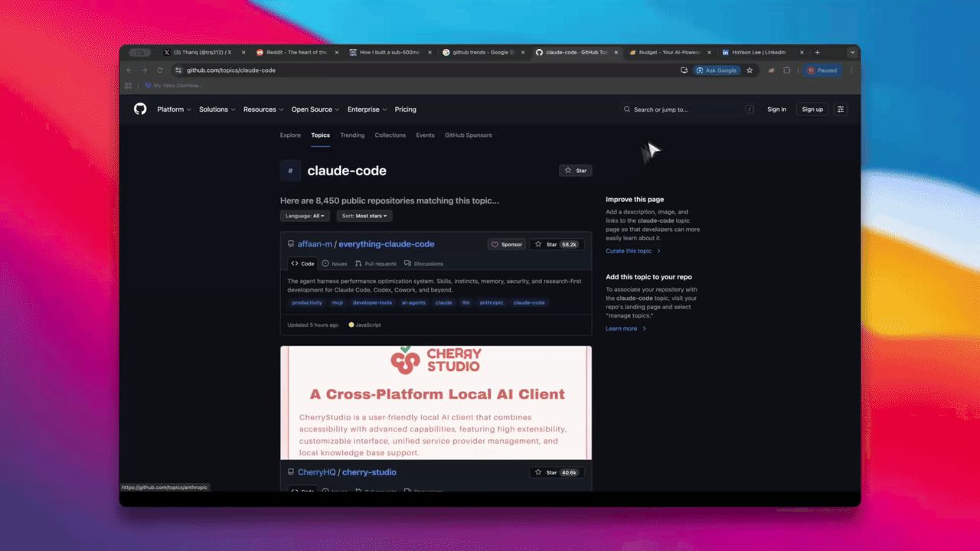The width and height of the screenshot is (980, 551).
Task: Reload the page with the refresh icon
Action: pos(160,70)
